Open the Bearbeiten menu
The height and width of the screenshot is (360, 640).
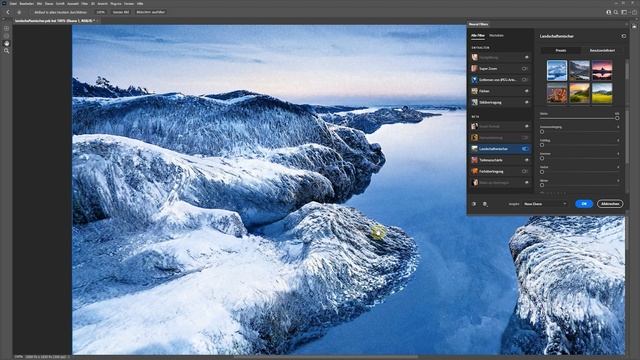[27, 3]
